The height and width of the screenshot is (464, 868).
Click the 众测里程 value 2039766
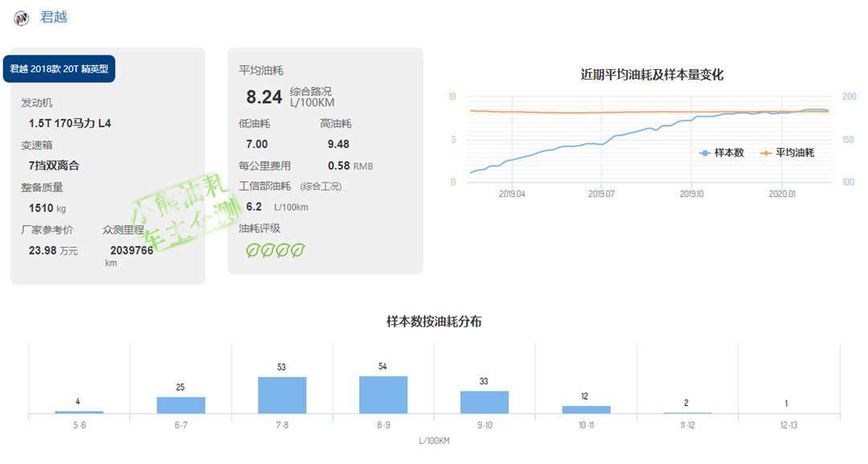tap(132, 250)
